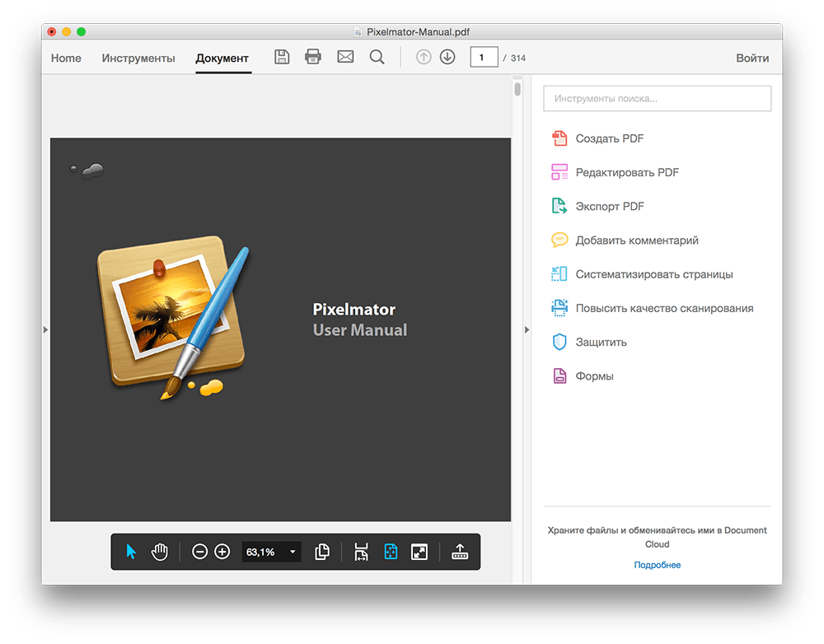
Task: Follow the Подробнее link
Action: (657, 565)
